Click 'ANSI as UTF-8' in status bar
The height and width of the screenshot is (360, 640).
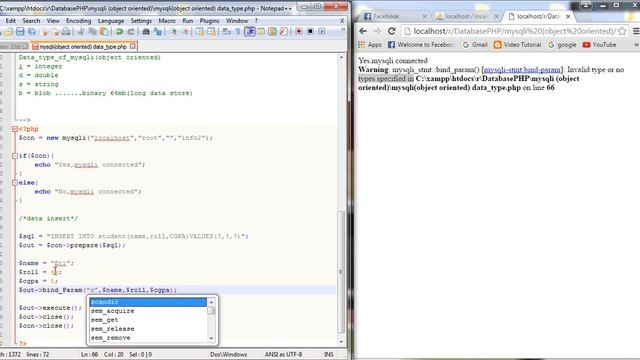pyautogui.click(x=283, y=354)
